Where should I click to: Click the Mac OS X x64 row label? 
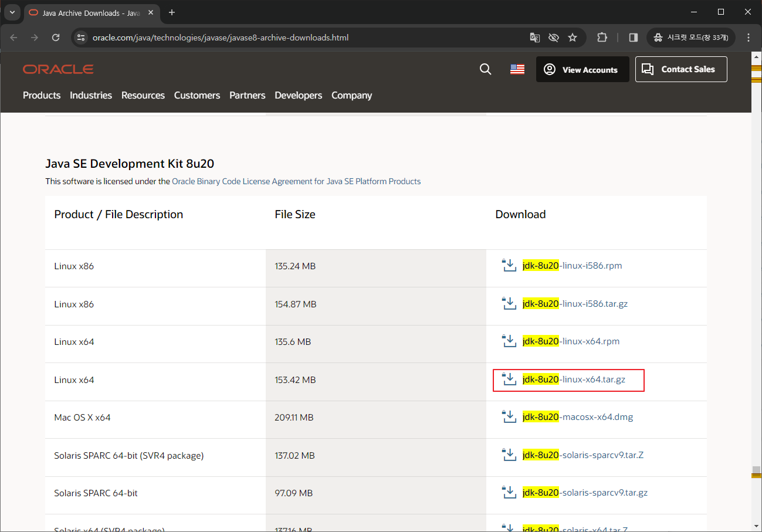[x=82, y=418]
